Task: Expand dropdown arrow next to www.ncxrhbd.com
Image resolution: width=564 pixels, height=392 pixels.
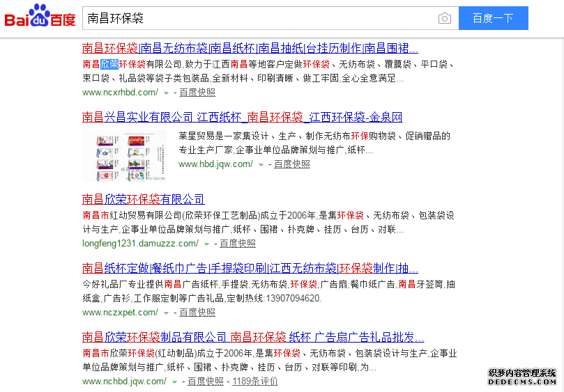Action: 166,93
